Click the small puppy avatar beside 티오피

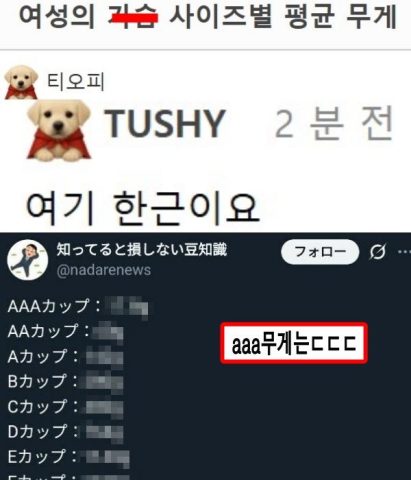tap(21, 82)
